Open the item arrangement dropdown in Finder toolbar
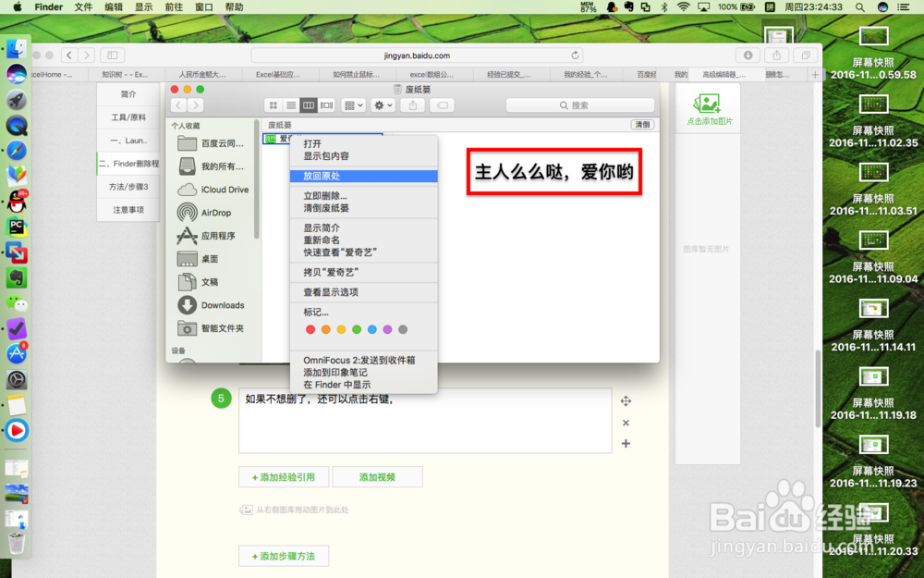The image size is (924, 578). click(351, 105)
